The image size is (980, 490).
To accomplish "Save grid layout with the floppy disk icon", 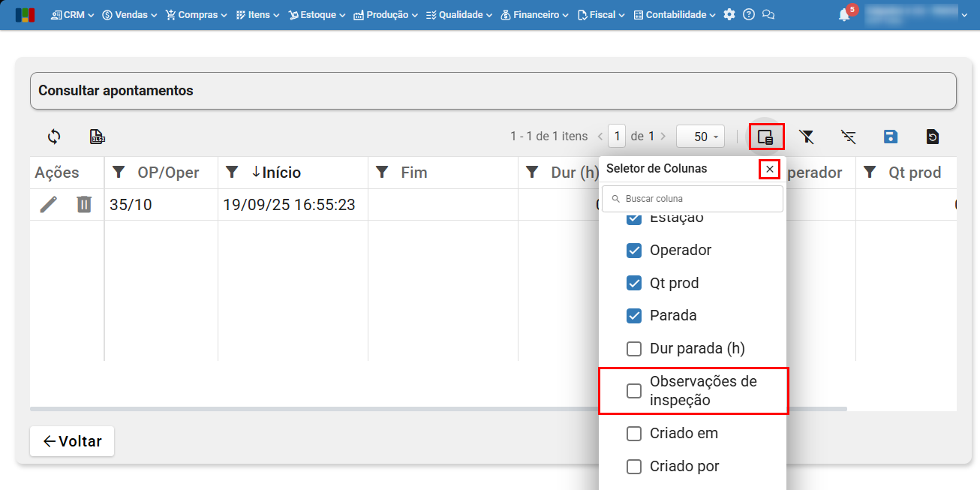I will coord(890,137).
